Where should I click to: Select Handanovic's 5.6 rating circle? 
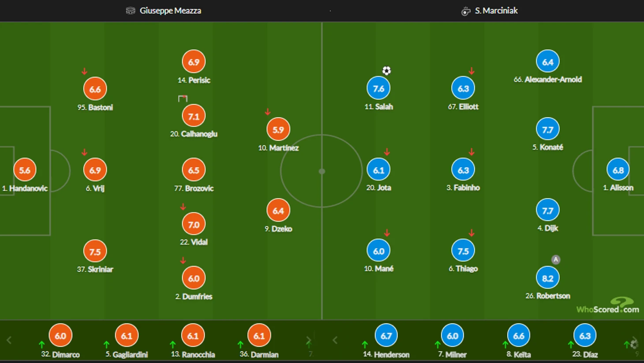click(x=25, y=170)
